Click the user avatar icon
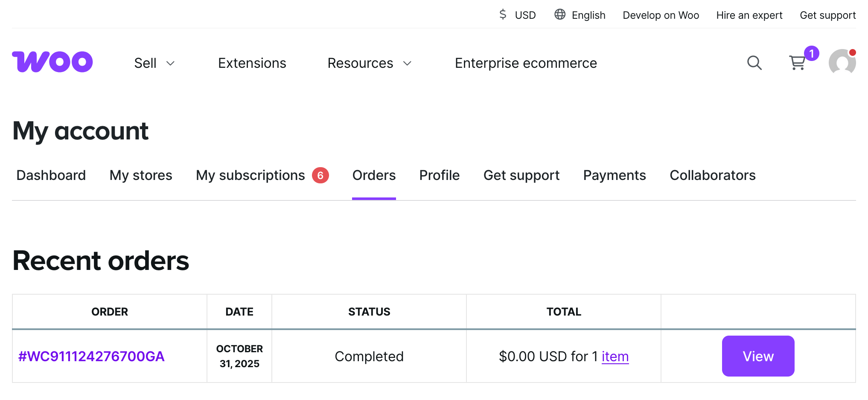The width and height of the screenshot is (868, 400). click(842, 62)
